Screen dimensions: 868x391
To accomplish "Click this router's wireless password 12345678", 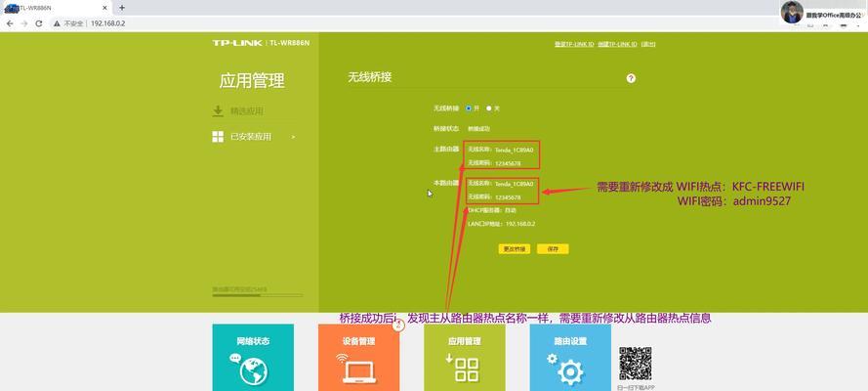I will (508, 197).
